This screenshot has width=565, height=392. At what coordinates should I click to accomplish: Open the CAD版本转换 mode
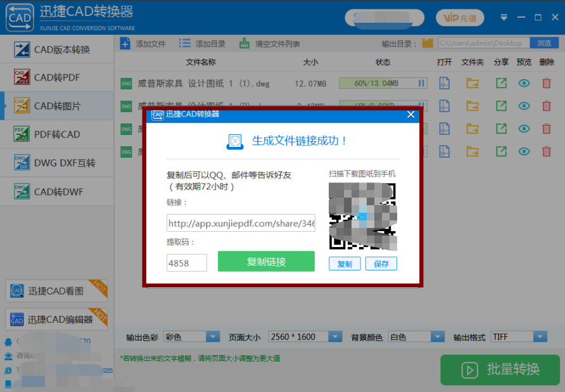tap(57, 49)
